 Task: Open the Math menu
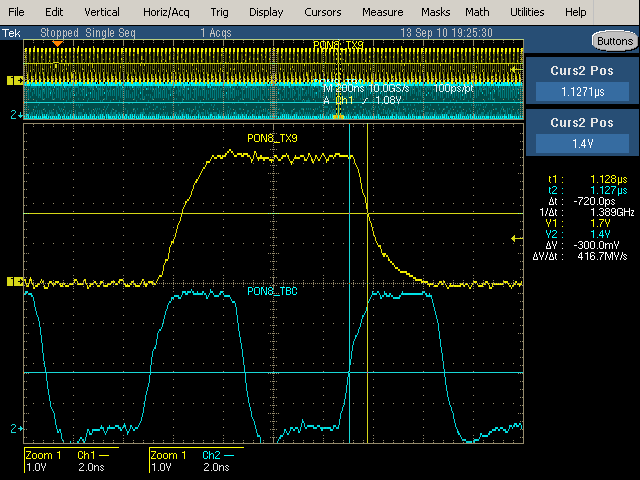pyautogui.click(x=477, y=12)
